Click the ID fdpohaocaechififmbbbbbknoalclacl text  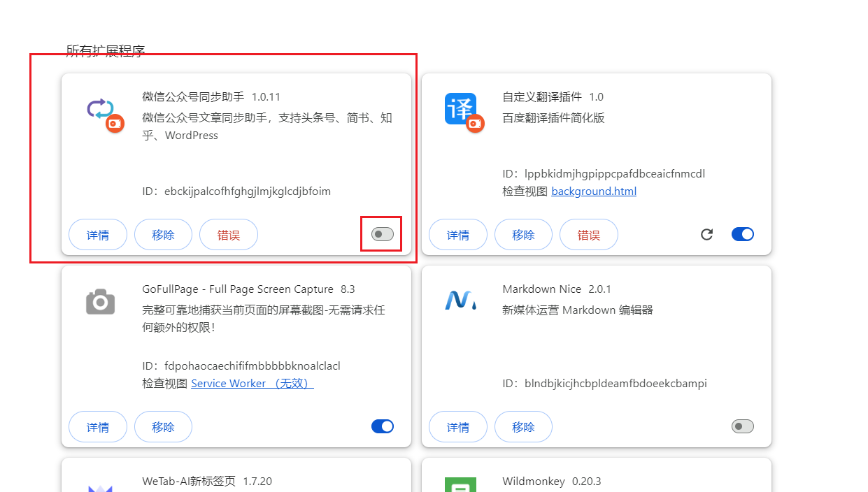click(241, 366)
